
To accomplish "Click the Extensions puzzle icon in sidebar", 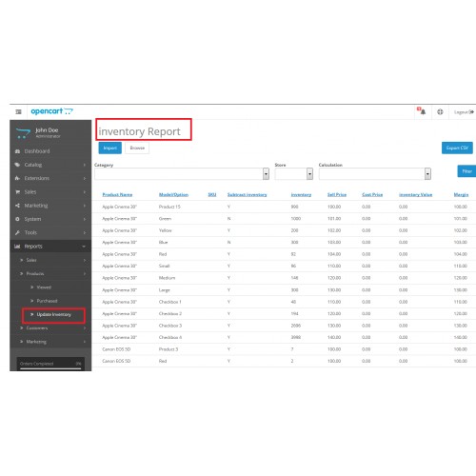I will coord(17,178).
